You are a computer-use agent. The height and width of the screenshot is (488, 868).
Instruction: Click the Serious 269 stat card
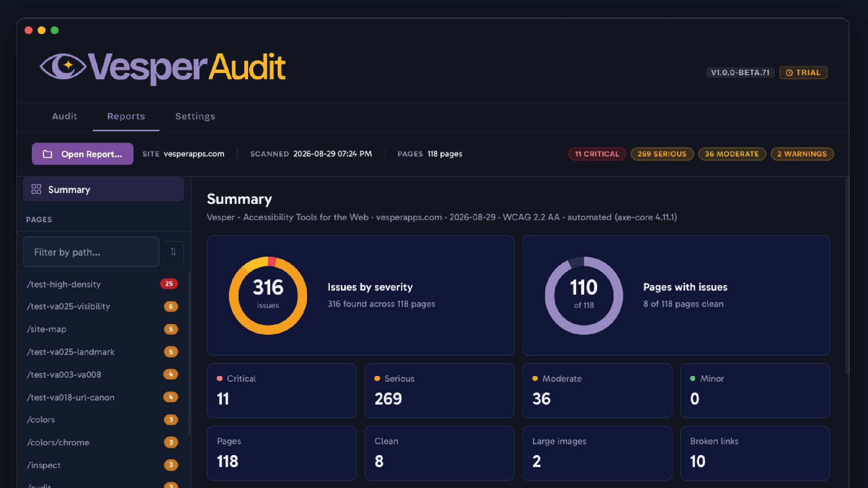coord(439,391)
